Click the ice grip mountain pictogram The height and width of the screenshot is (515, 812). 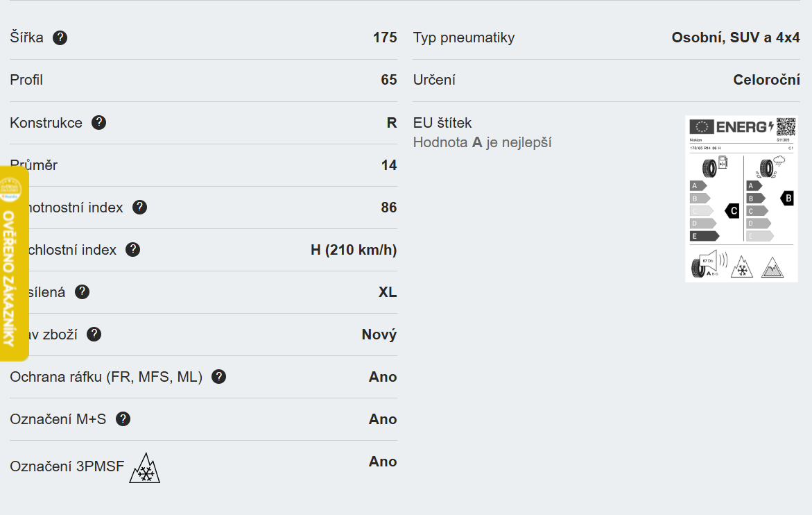click(772, 267)
